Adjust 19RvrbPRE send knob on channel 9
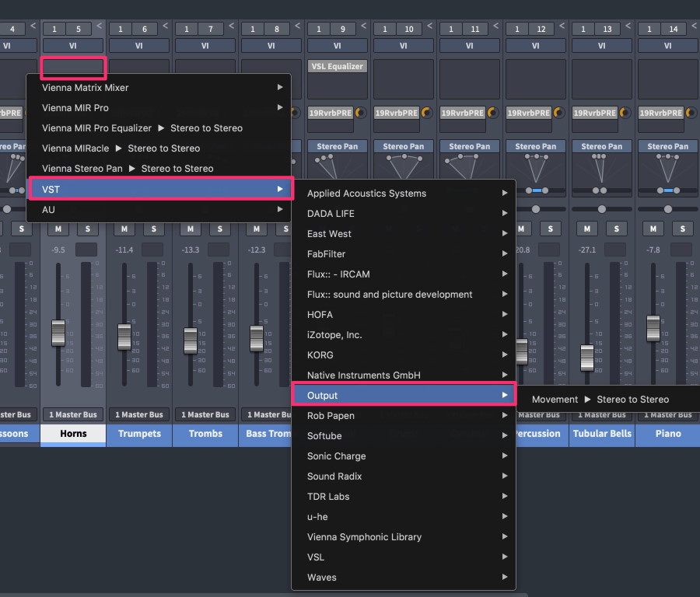The width and height of the screenshot is (700, 597). pyautogui.click(x=361, y=113)
